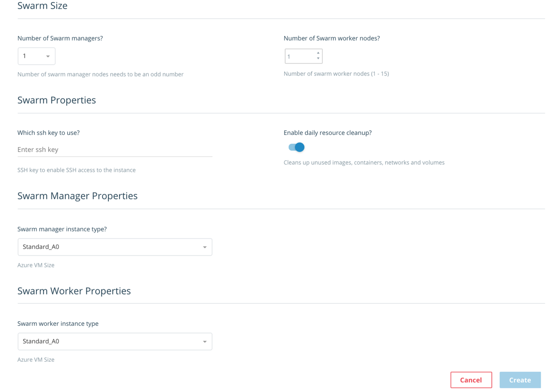This screenshot has height=392, width=559.
Task: Disable the daily resource cleanup toggle
Action: [x=296, y=147]
